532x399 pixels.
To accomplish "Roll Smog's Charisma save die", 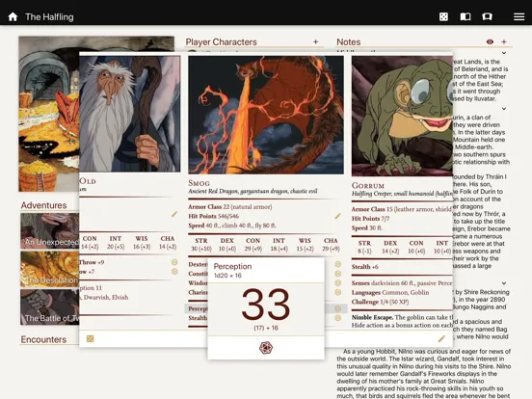I will (337, 292).
